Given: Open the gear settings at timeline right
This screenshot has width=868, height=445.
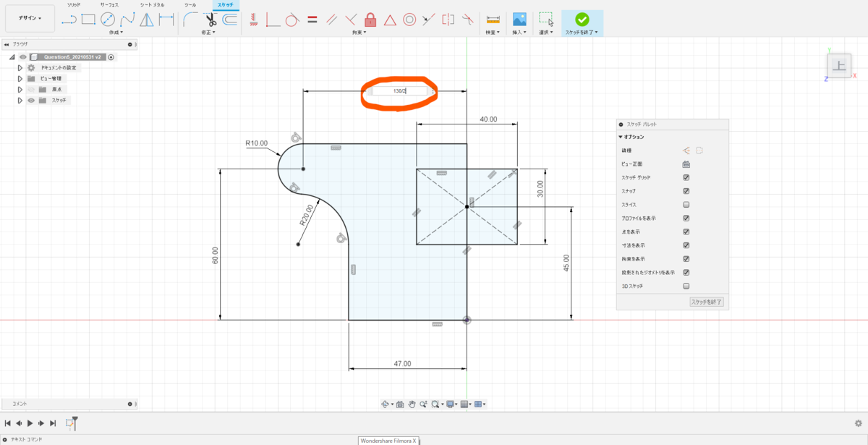Looking at the screenshot, I should 859,423.
